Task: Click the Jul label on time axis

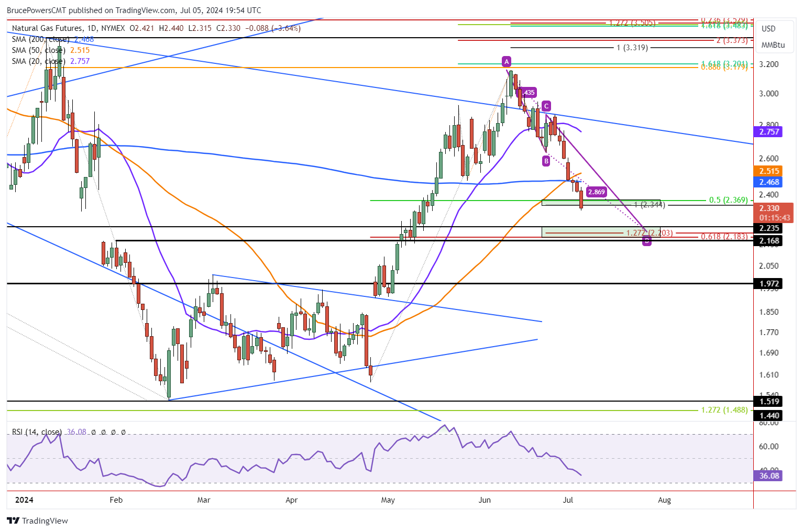Action: coord(568,500)
